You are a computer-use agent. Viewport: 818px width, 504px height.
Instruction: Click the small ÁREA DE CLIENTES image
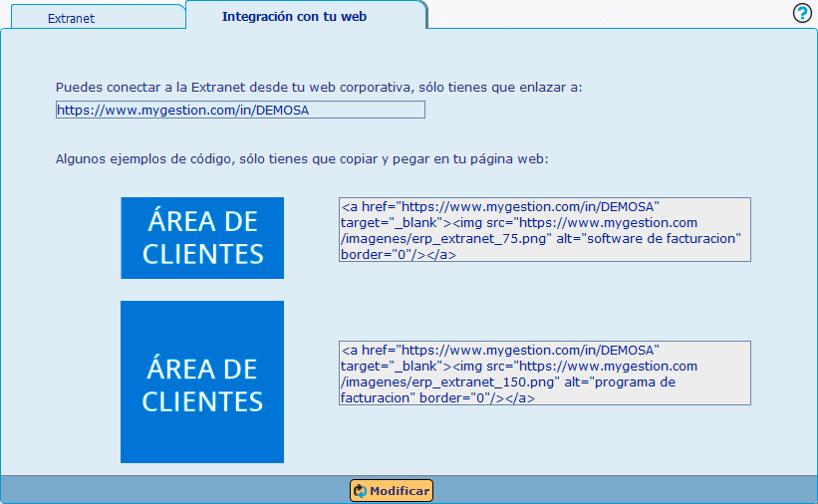click(x=202, y=238)
